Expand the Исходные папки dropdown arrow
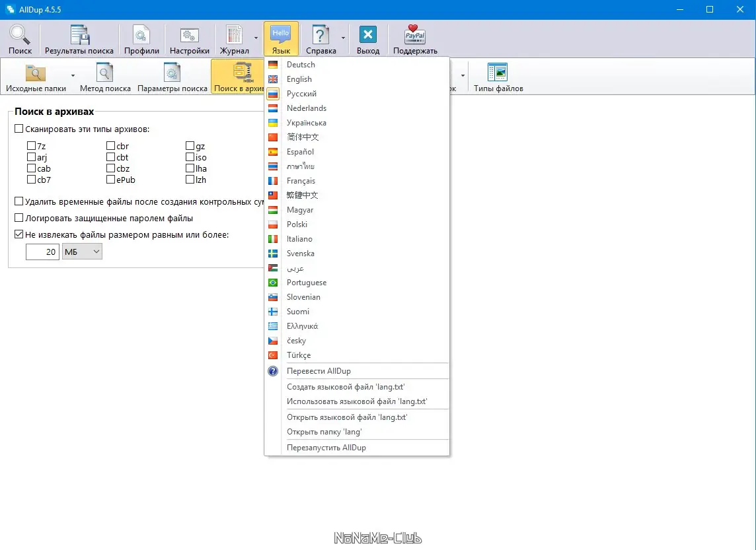The width and height of the screenshot is (756, 550). coord(73,76)
